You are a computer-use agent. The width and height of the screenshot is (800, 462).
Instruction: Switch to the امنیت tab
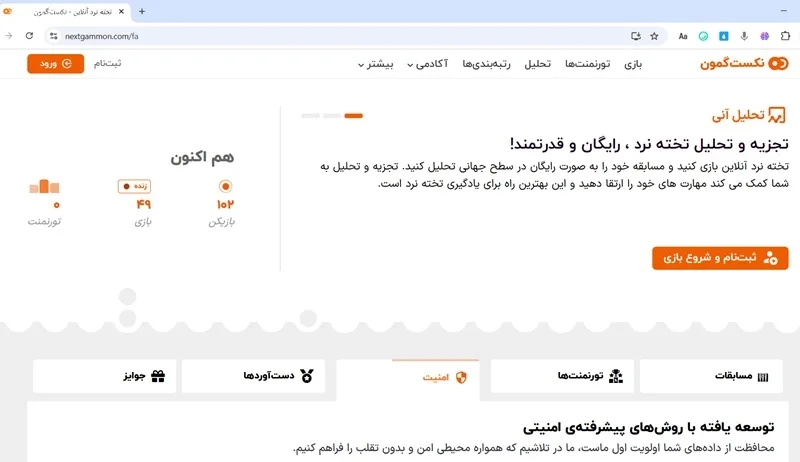tap(408, 378)
